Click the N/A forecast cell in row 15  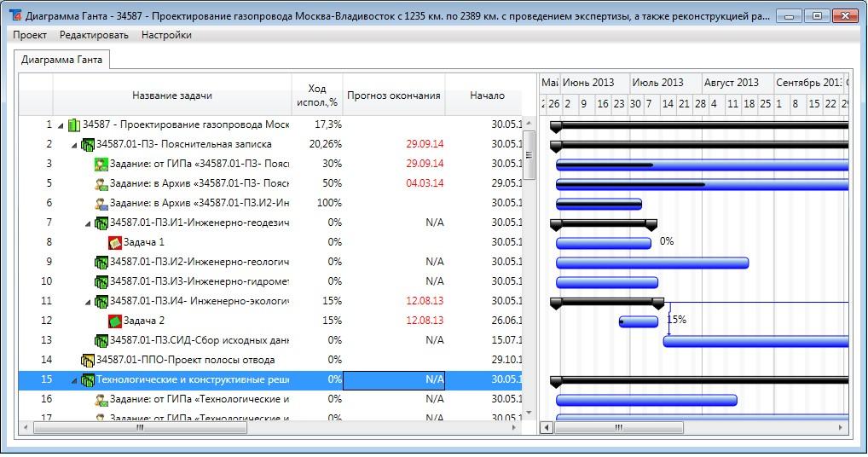(394, 380)
